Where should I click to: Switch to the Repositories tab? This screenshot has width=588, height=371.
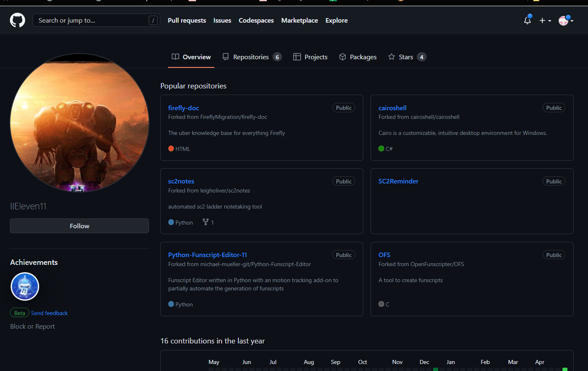(x=252, y=57)
